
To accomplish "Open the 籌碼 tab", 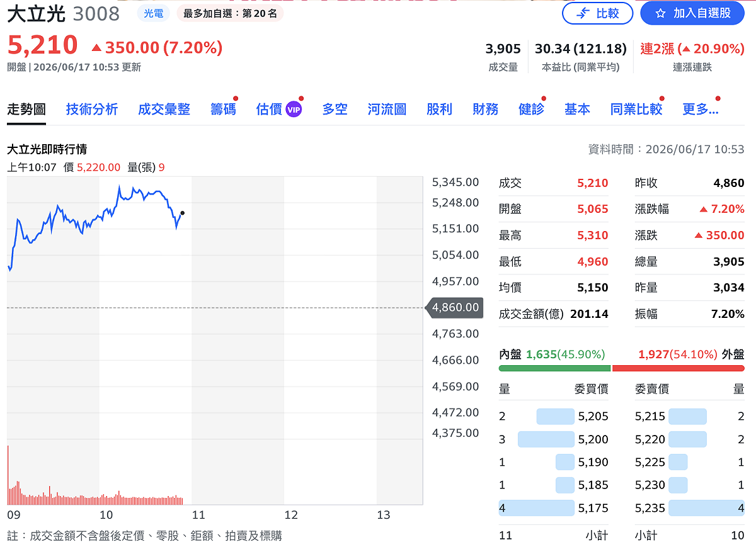I will (223, 110).
